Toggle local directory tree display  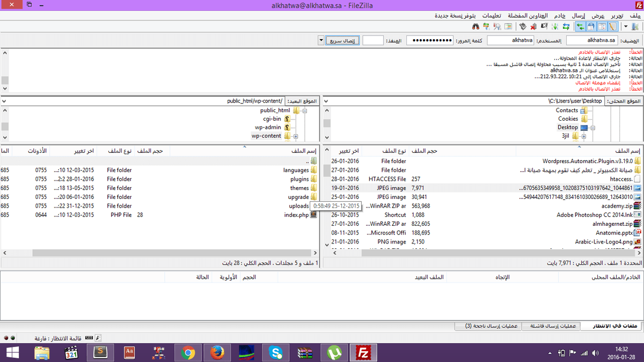click(x=602, y=26)
